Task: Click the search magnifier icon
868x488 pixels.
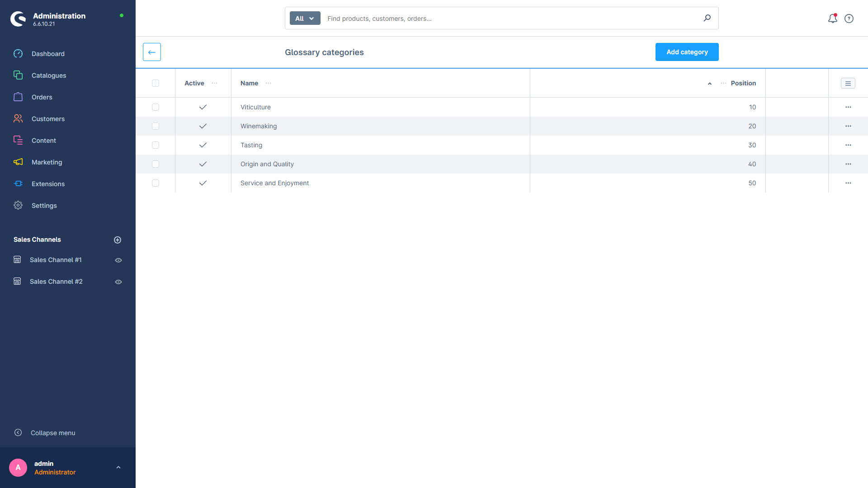Action: click(707, 18)
